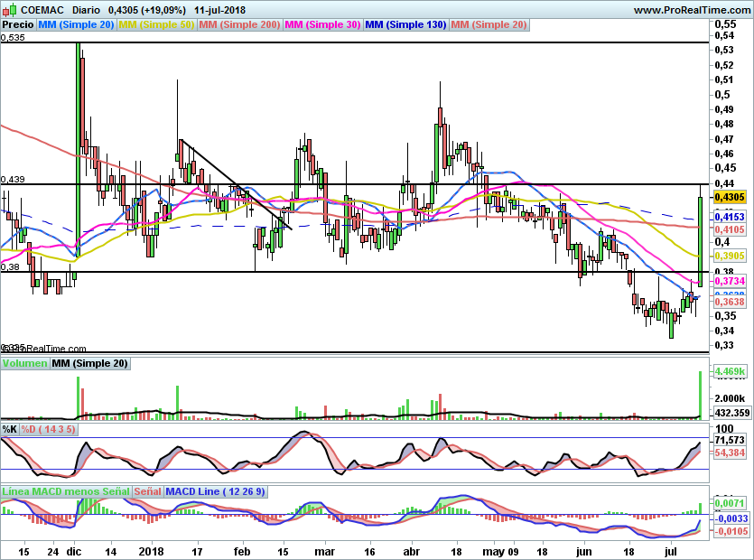Viewport: 754px width, 560px height.
Task: Click the 0,0071 MACD histogram value tag
Action: (x=729, y=501)
